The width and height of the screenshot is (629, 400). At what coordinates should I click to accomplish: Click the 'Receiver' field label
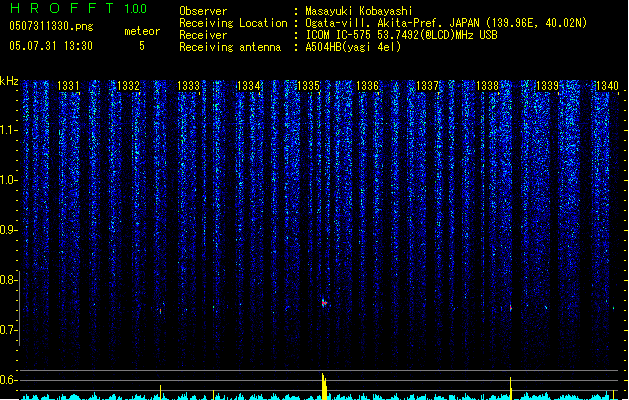pos(203,35)
